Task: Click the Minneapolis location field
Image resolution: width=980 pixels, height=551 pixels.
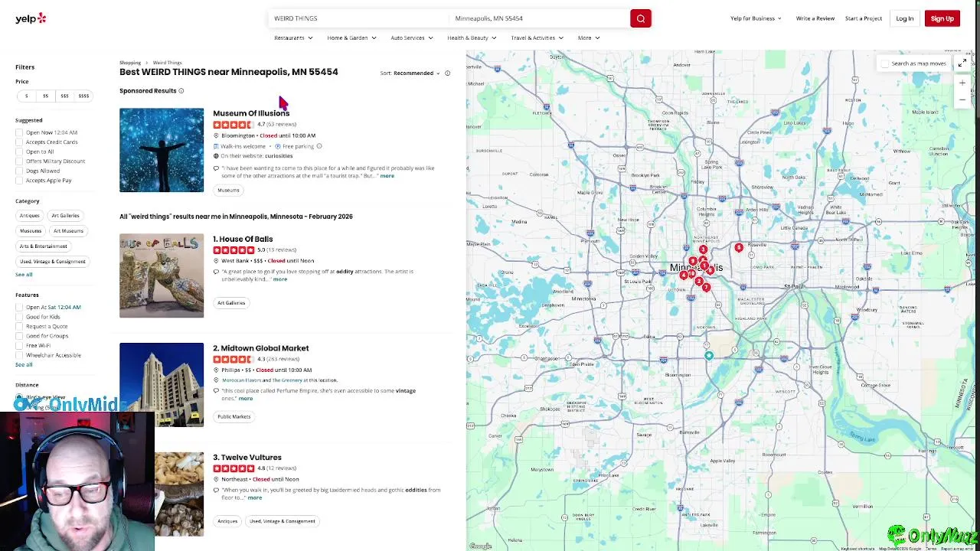Action: [538, 18]
